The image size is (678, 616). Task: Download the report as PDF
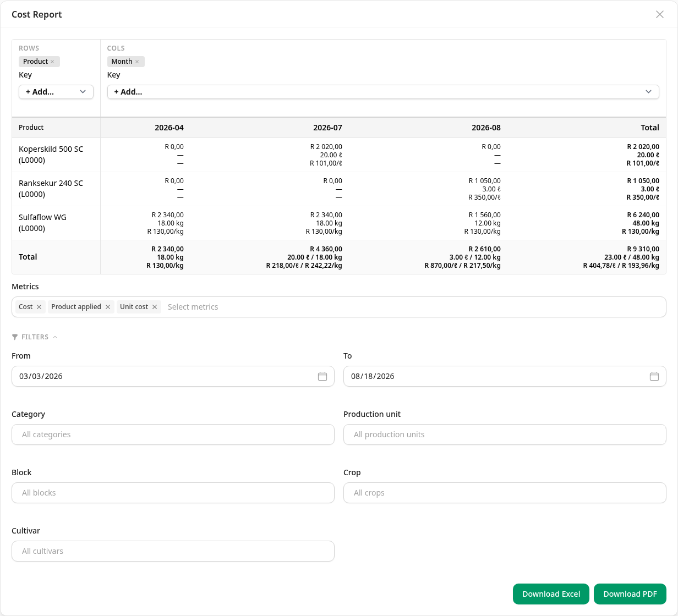[x=630, y=594]
